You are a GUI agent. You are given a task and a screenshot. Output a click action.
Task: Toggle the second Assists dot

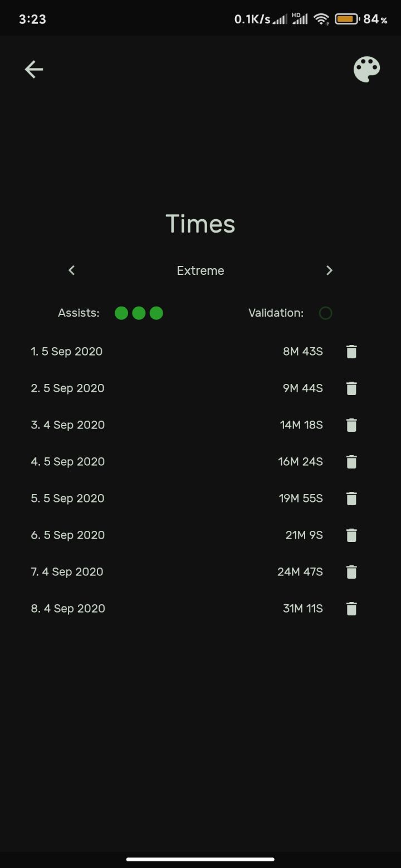tap(139, 313)
